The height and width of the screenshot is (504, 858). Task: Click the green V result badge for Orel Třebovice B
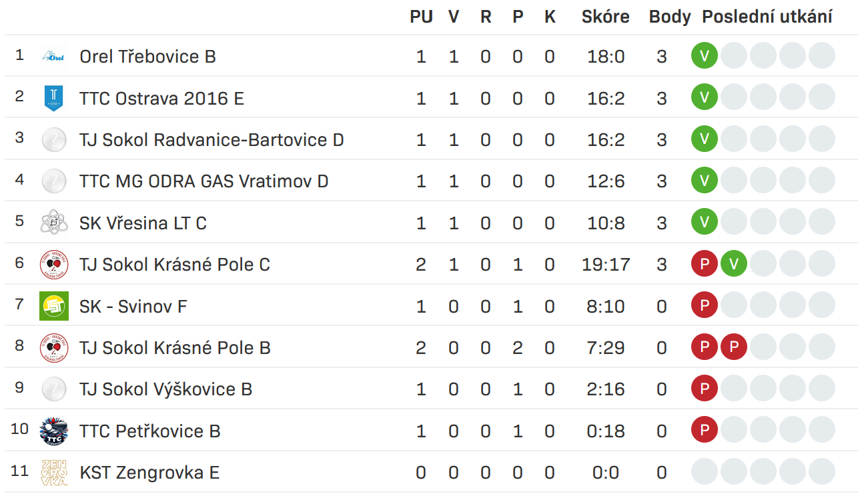coord(705,56)
